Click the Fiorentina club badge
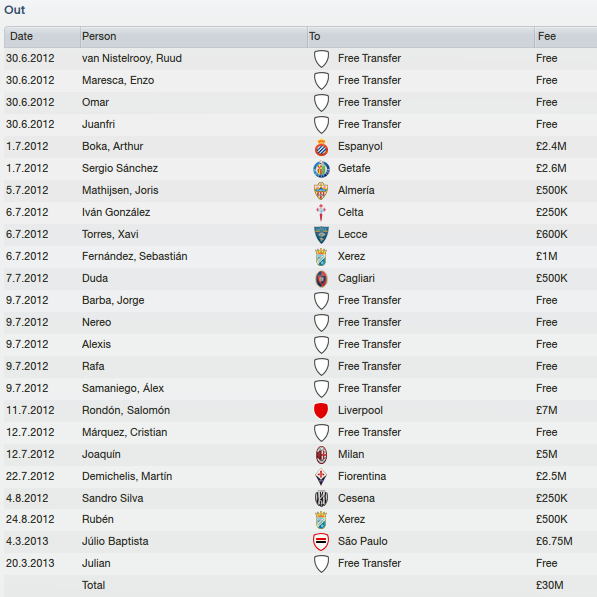597x597 pixels. point(321,477)
